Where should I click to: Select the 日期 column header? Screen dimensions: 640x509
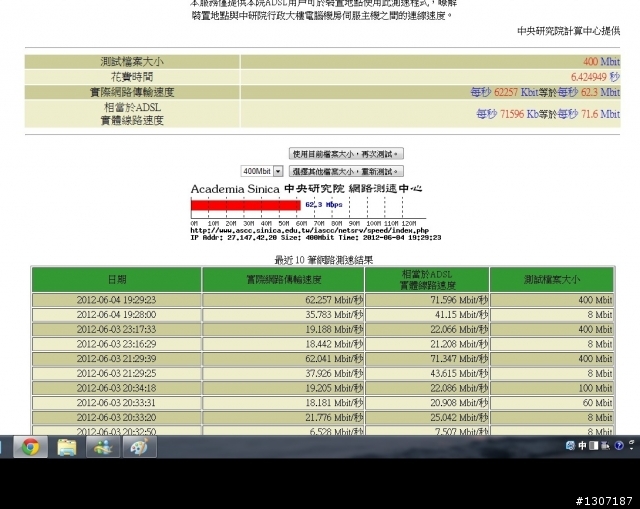point(117,280)
